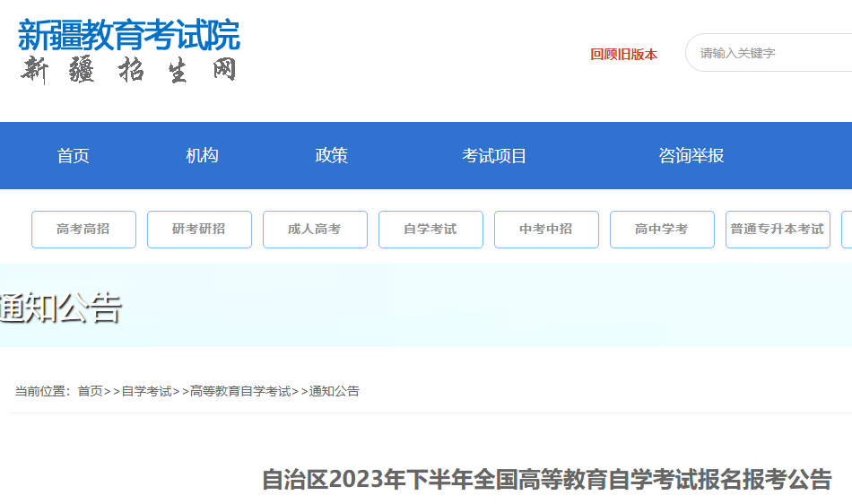Click the article title 自治区2023年下半年全国高等教育自学考试报名报考公告
This screenshot has height=504, width=852.
point(547,479)
